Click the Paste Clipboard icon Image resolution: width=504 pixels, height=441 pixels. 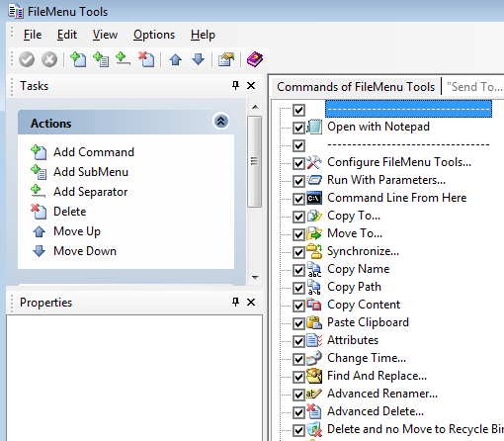tap(314, 322)
